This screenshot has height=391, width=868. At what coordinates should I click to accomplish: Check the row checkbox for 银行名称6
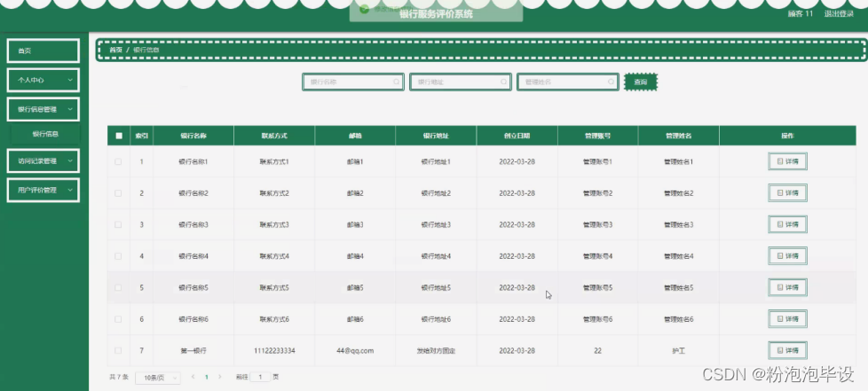[118, 319]
